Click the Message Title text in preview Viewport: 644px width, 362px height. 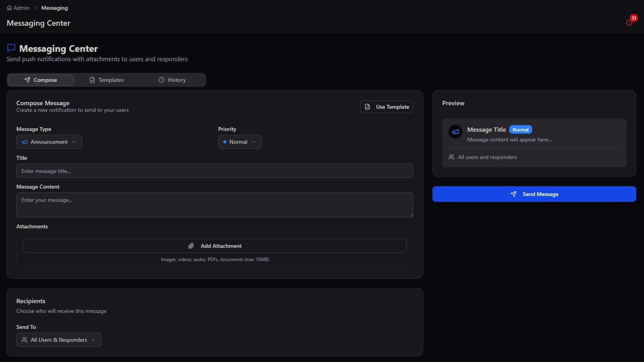[x=487, y=130]
